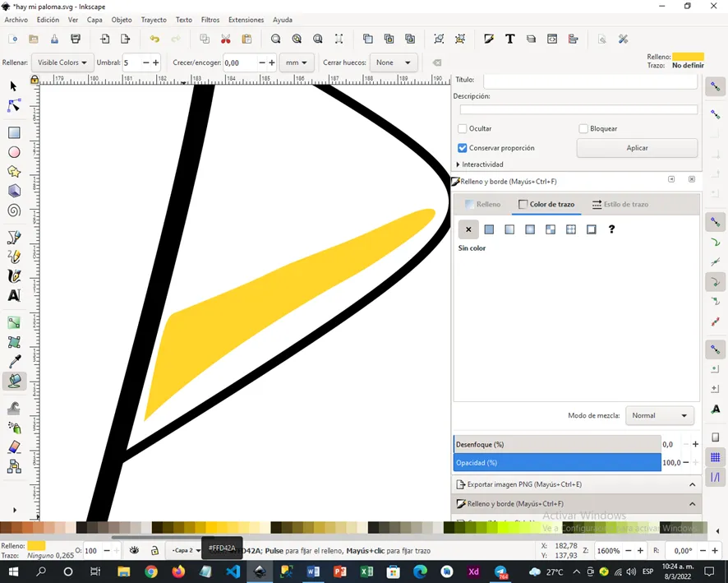Open the Trayecto menu
Screen dimensions: 728x583
tap(154, 20)
